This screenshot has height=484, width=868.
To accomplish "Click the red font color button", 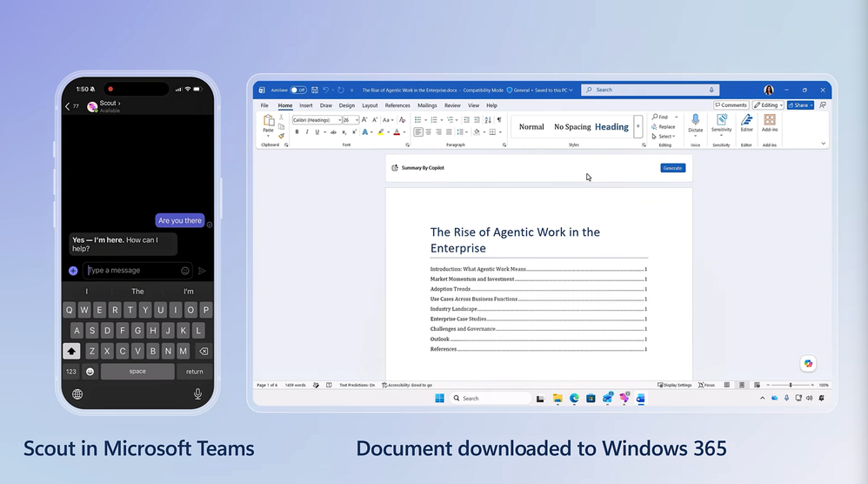I will tap(397, 131).
